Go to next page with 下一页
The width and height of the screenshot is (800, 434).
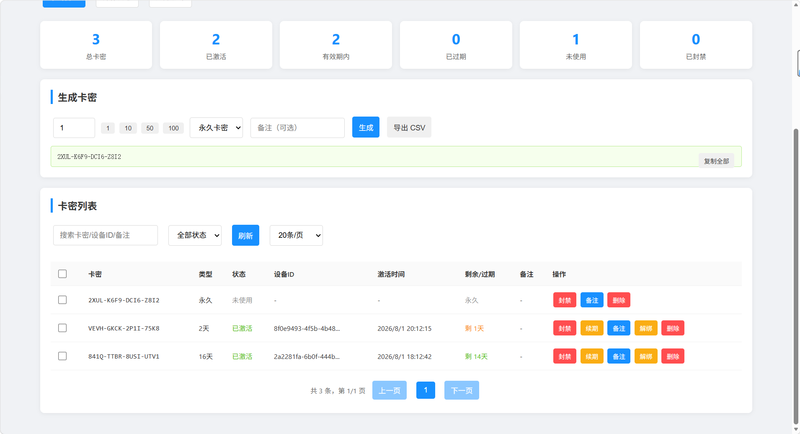pyautogui.click(x=462, y=390)
